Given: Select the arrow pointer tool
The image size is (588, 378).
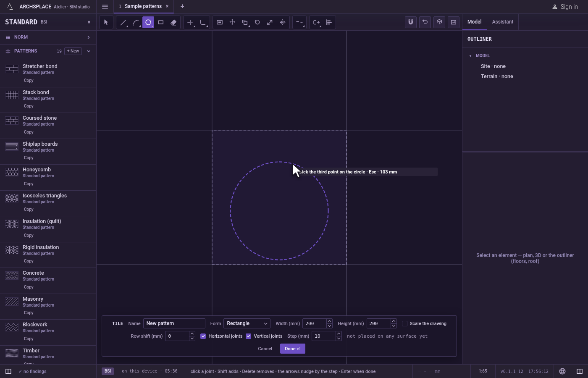Looking at the screenshot, I should pyautogui.click(x=106, y=22).
